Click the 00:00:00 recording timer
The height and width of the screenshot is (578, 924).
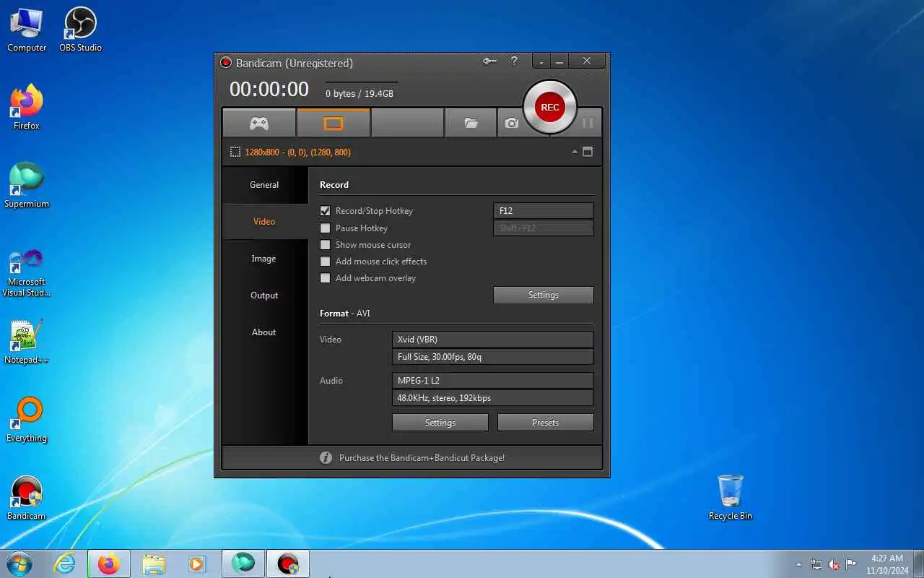coord(269,89)
